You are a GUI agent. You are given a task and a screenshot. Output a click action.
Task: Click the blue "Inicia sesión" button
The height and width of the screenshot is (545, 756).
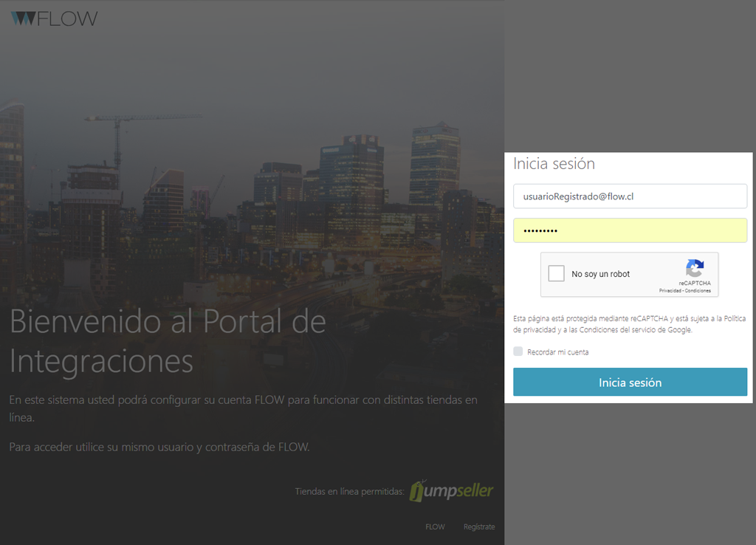[x=630, y=382]
